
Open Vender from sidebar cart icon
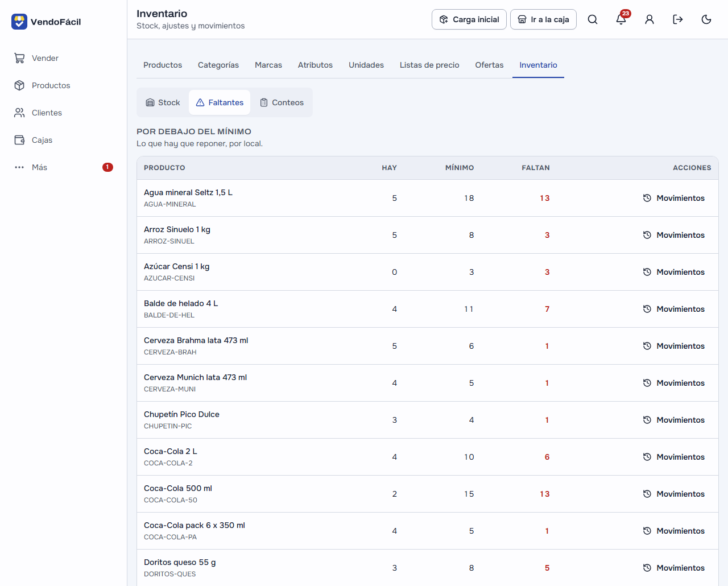[x=19, y=58]
